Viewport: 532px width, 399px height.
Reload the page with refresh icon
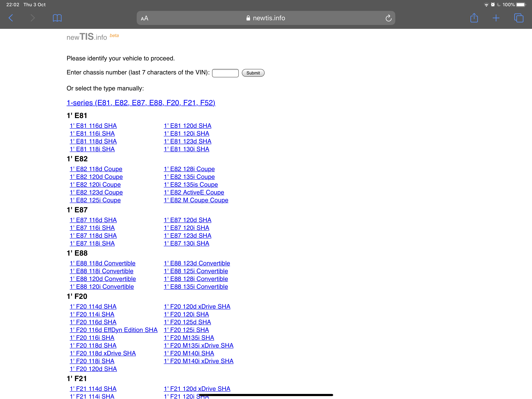click(x=388, y=18)
